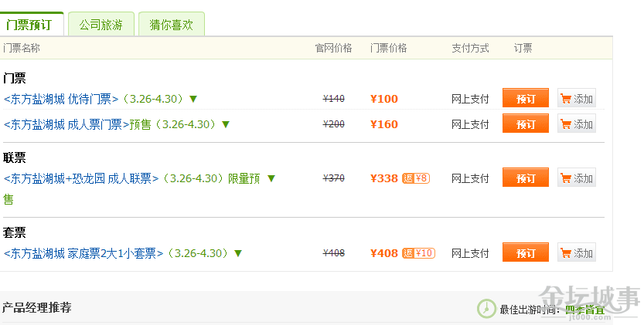Viewport: 644px width, 325px height.
Task: Book the ¥160 成人票 with 预订
Action: point(525,124)
